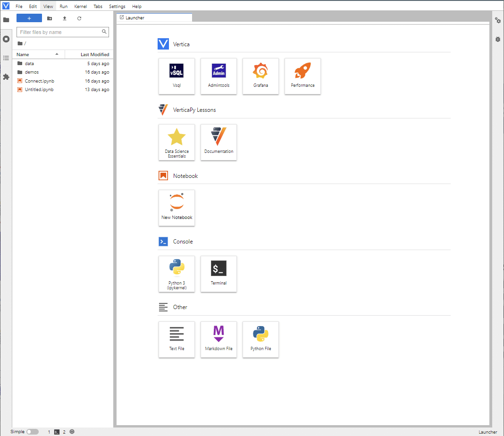
Task: Open the Grafana launcher card
Action: [260, 76]
